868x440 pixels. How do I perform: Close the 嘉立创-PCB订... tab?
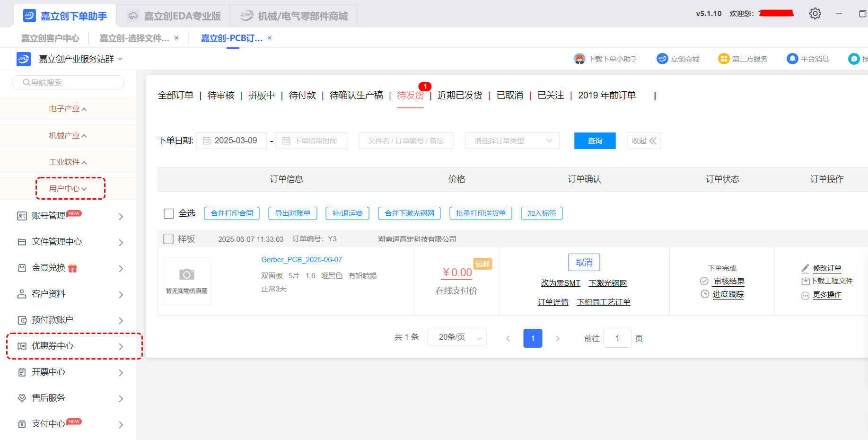[x=270, y=38]
